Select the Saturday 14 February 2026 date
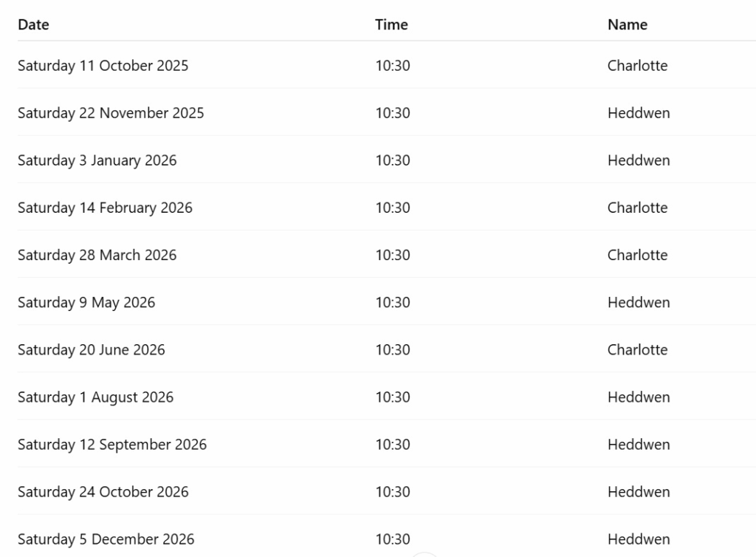 [x=105, y=208]
